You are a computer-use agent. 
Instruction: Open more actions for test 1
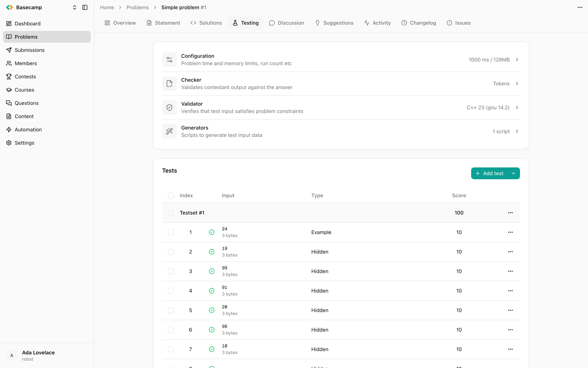point(510,232)
